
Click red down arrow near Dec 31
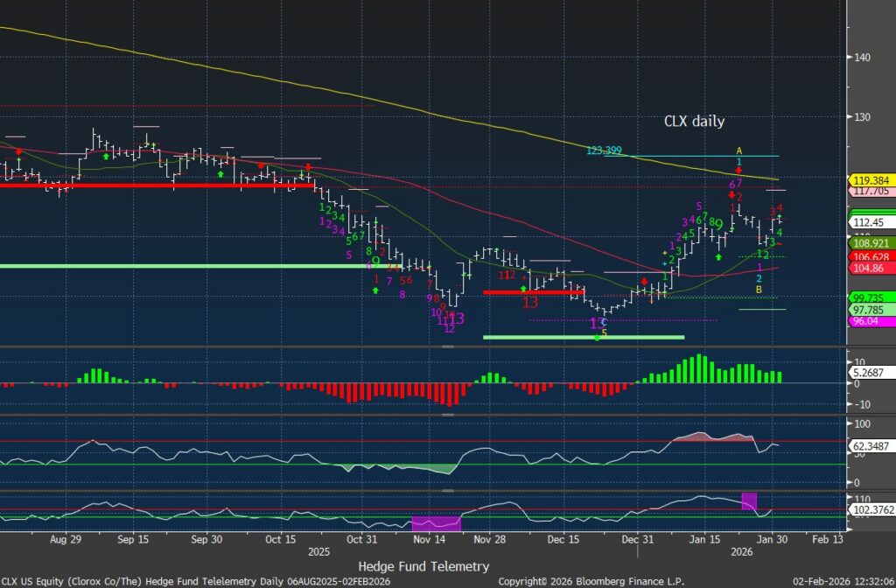[644, 281]
